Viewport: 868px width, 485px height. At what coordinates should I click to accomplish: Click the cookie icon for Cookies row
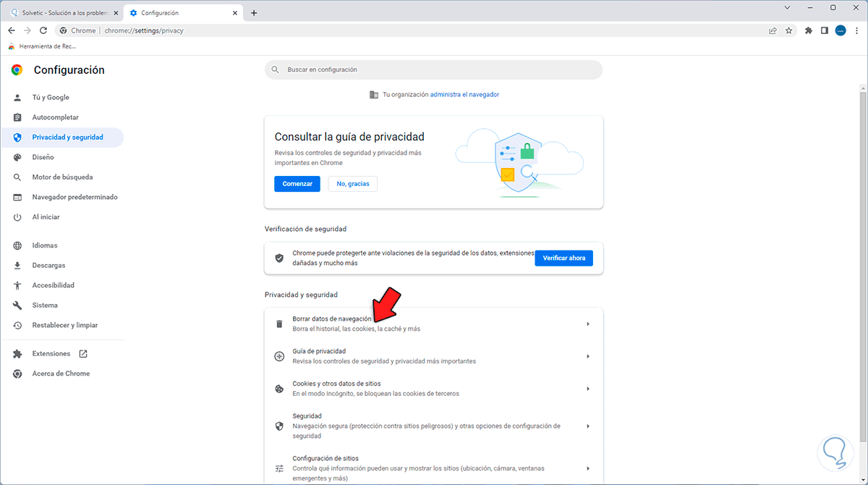point(279,389)
